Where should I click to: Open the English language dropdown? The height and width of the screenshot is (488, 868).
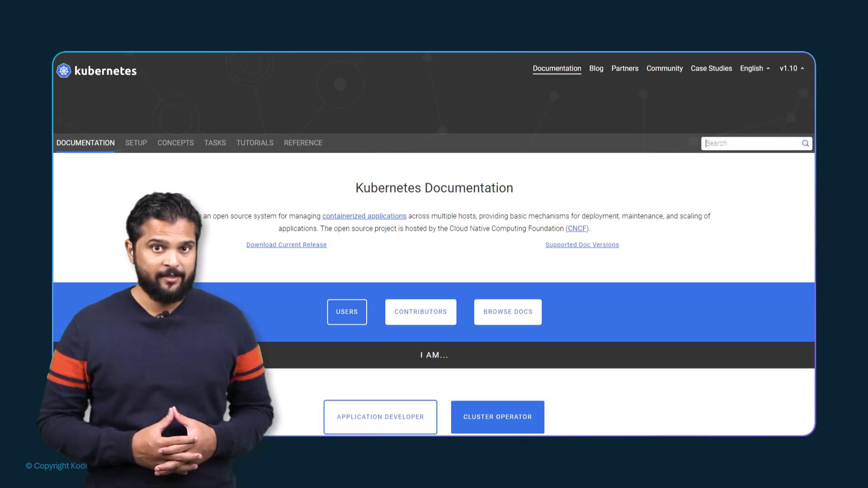(755, 68)
